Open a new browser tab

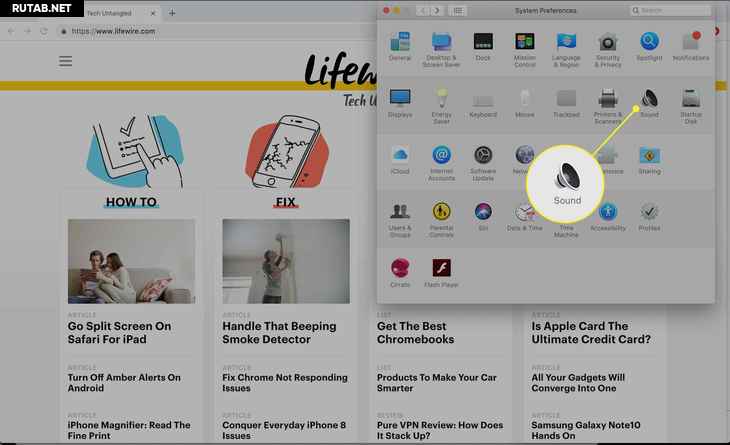click(172, 13)
